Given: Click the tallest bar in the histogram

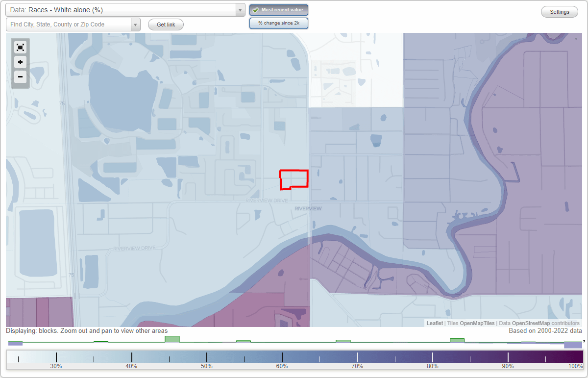Looking at the screenshot, I should pos(172,338).
